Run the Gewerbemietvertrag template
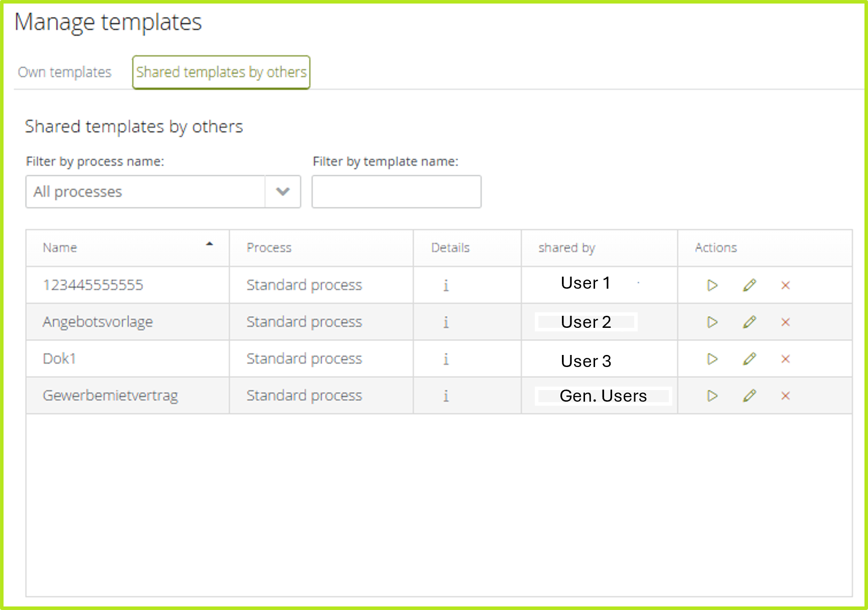 tap(711, 396)
